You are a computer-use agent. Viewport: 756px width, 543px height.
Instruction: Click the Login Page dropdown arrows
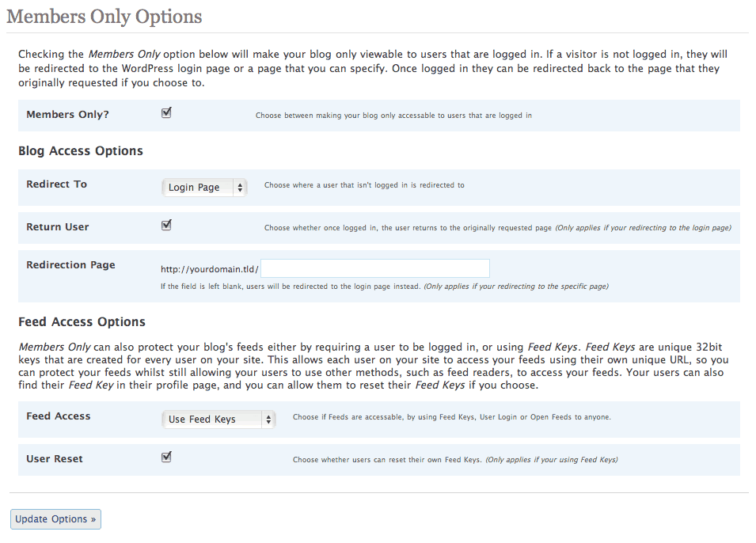(240, 188)
